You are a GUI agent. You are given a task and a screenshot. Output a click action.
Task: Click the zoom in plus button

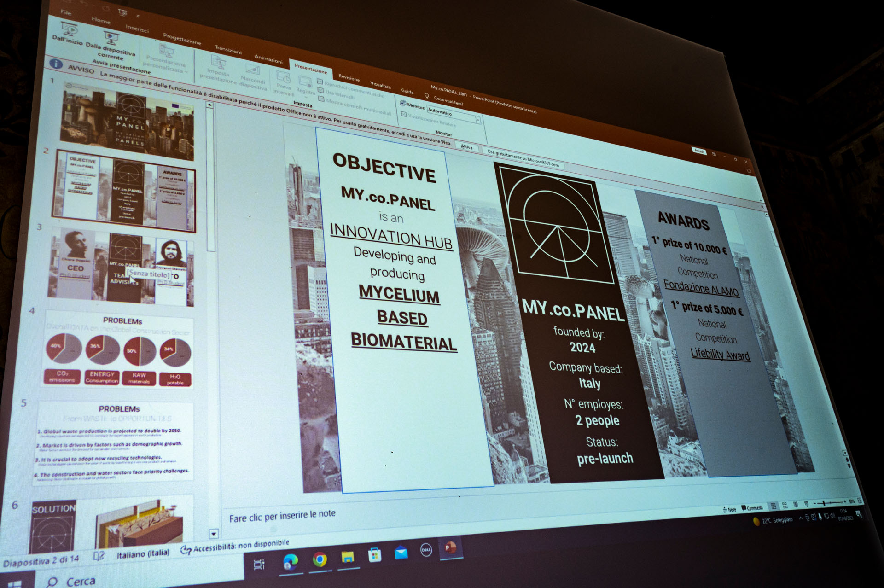coord(844,501)
